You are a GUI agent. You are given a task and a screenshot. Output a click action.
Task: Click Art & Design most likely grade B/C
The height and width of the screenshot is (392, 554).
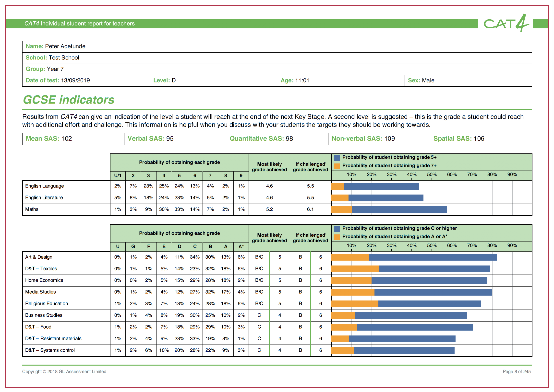click(259, 257)
